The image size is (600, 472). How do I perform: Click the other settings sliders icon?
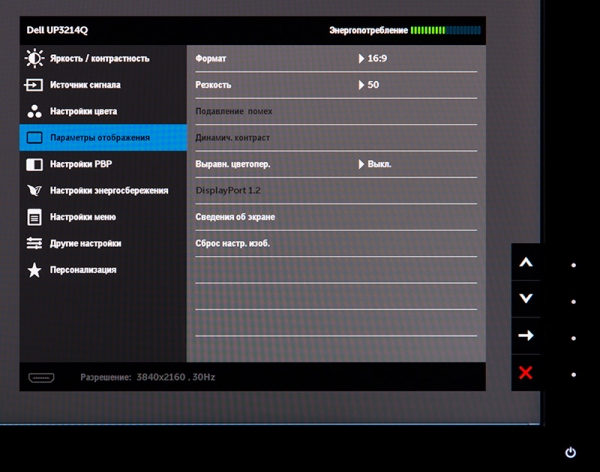pyautogui.click(x=34, y=243)
